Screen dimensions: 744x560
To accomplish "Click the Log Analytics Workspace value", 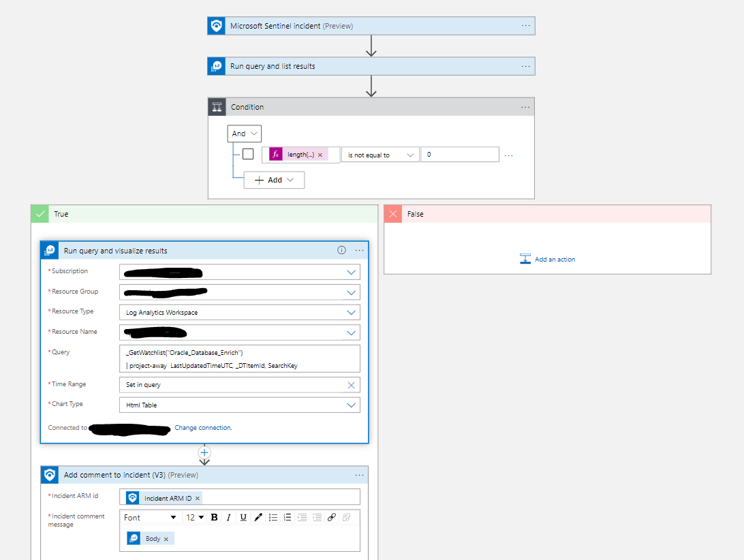I will click(x=161, y=312).
